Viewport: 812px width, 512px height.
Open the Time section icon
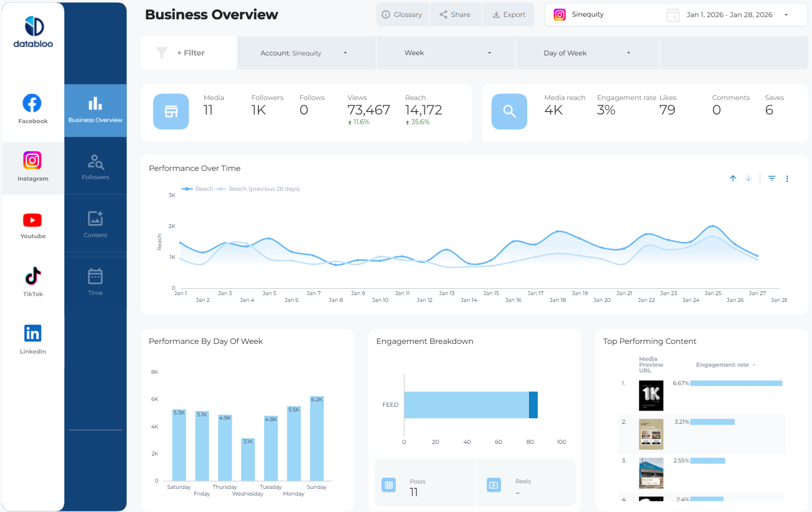pyautogui.click(x=95, y=282)
